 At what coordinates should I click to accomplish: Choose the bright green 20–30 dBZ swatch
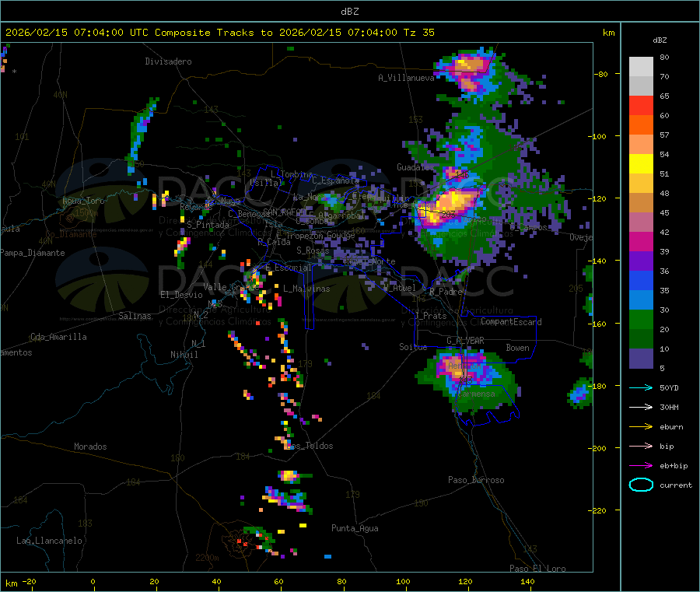(x=641, y=319)
